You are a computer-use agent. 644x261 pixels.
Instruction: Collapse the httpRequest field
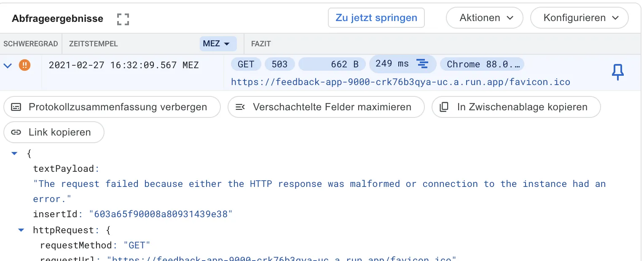click(x=21, y=230)
